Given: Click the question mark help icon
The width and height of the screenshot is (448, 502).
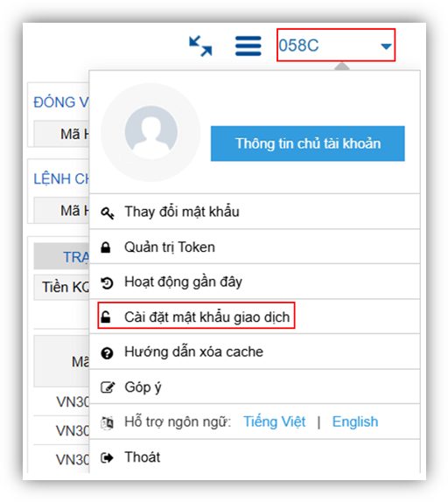Looking at the screenshot, I should (x=107, y=353).
